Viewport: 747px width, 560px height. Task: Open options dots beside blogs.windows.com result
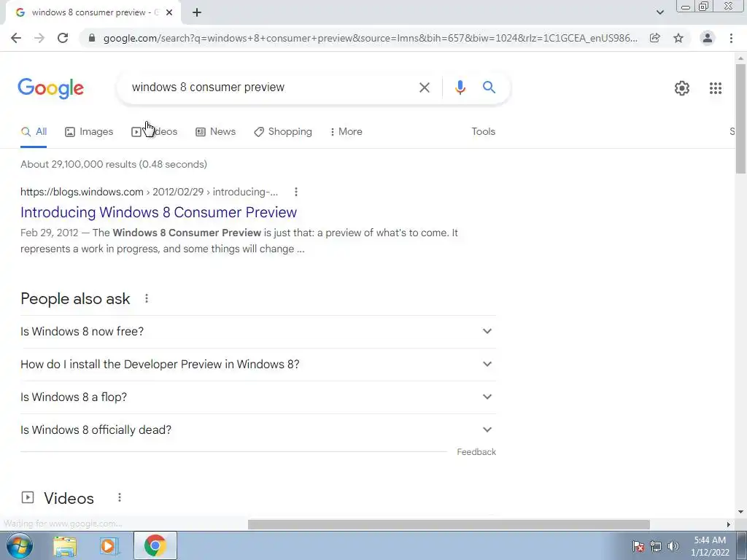(x=296, y=192)
